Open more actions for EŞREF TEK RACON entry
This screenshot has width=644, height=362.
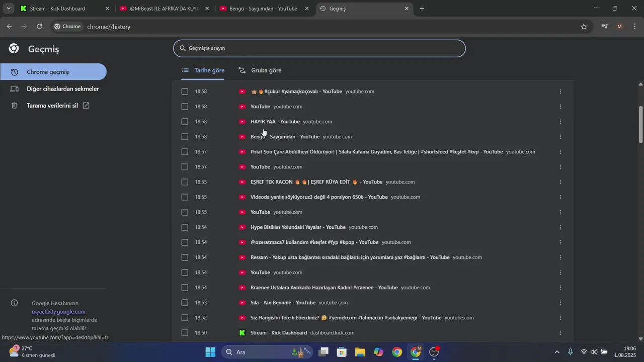pos(560,182)
